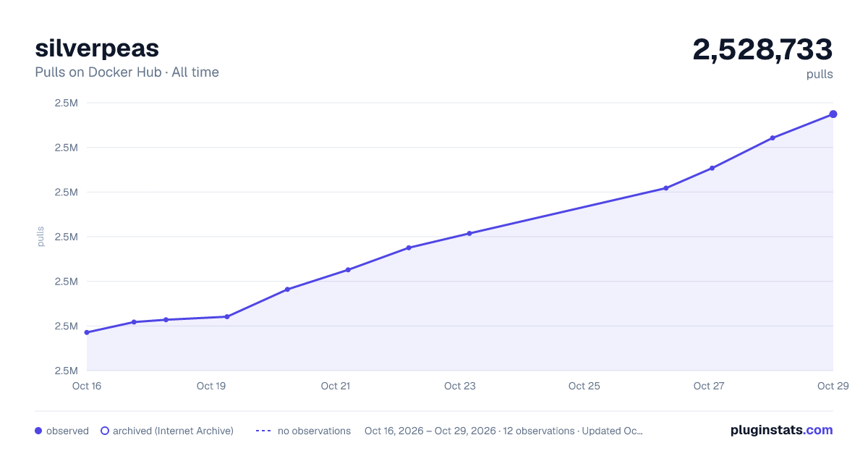Image resolution: width=868 pixels, height=456 pixels.
Task: Click the first data point at Oct 16
Action: click(87, 332)
